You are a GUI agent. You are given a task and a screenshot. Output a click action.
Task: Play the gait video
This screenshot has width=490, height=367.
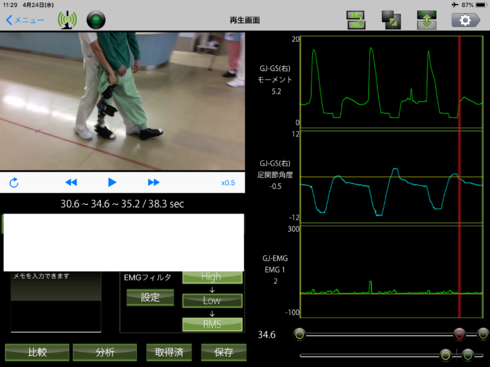click(x=112, y=182)
